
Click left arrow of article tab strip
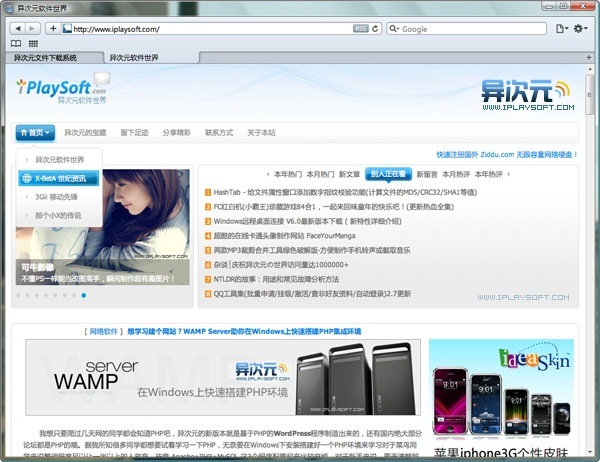[267, 175]
